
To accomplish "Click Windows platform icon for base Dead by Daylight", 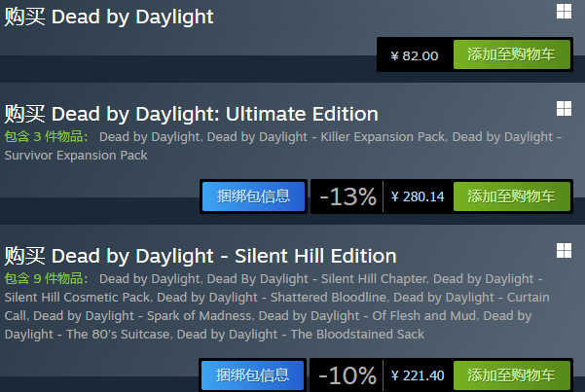I will pos(564,12).
